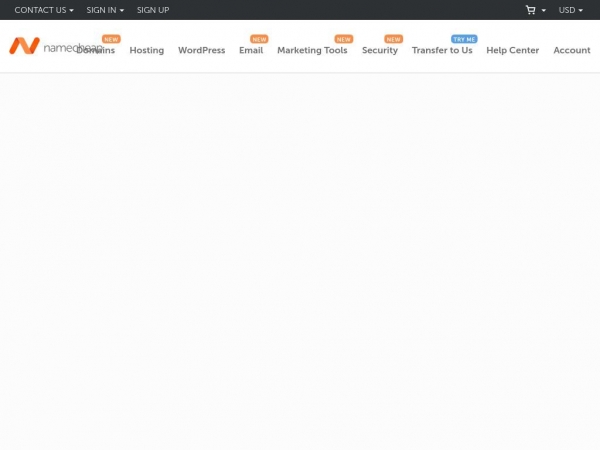Go to the WordPress menu item
Viewport: 600px width, 450px height.
click(201, 50)
